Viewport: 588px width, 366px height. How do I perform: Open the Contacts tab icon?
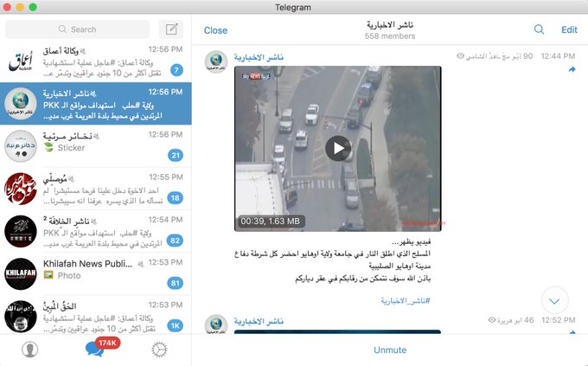[29, 349]
